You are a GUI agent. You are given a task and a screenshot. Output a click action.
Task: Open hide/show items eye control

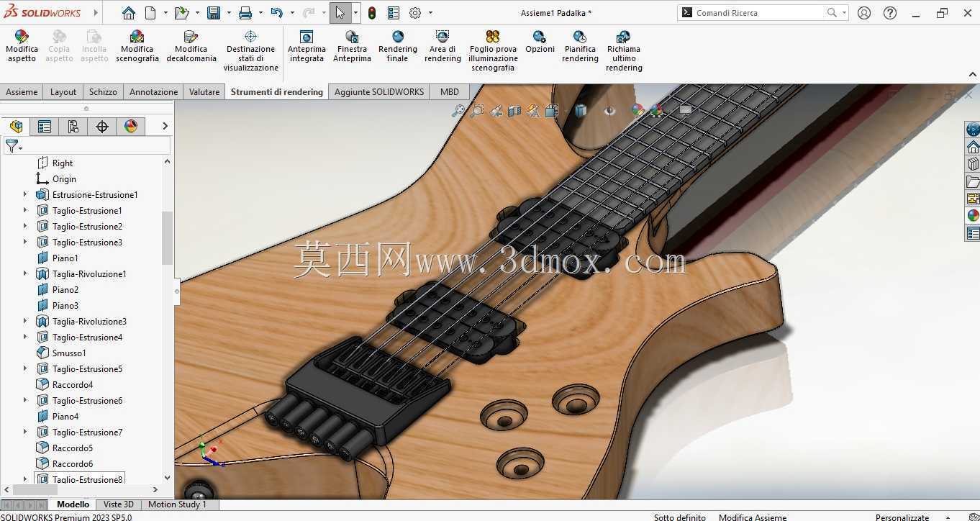click(609, 111)
